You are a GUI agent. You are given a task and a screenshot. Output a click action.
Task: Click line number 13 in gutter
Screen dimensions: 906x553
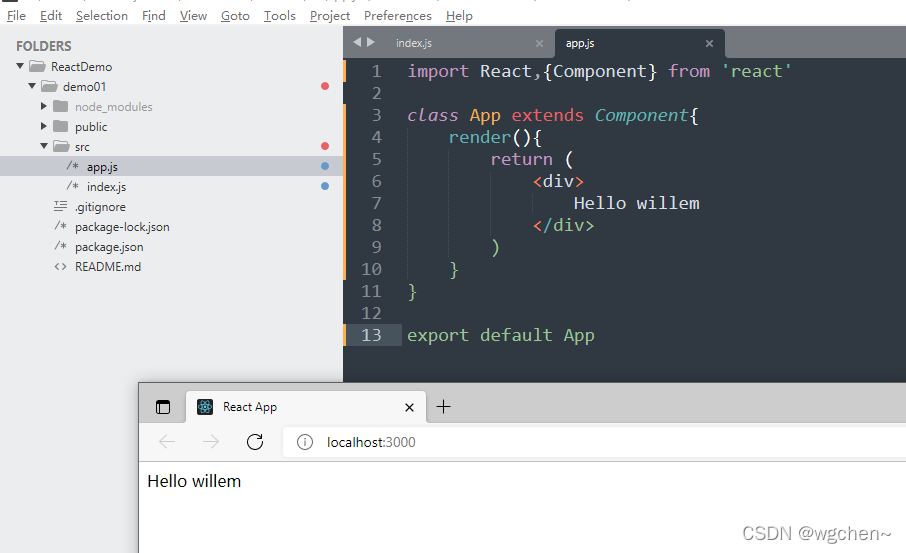coord(372,335)
